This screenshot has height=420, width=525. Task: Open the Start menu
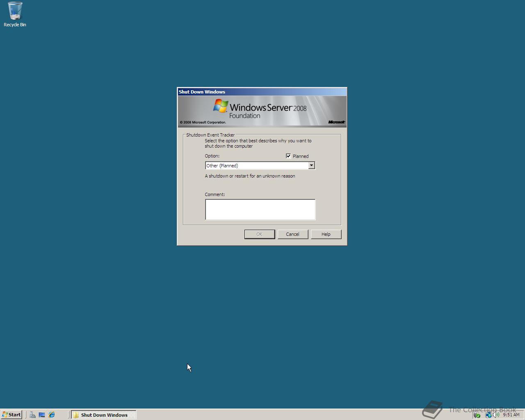click(x=11, y=415)
